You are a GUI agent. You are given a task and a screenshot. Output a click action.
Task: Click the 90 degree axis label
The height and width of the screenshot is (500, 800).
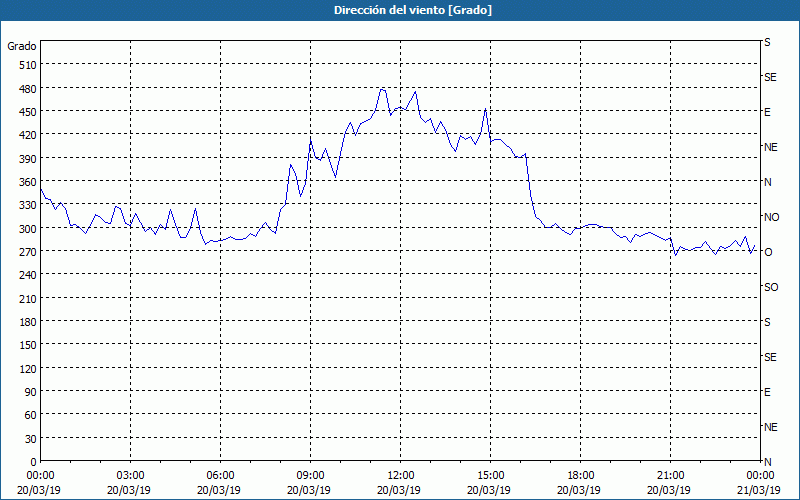[x=31, y=392]
